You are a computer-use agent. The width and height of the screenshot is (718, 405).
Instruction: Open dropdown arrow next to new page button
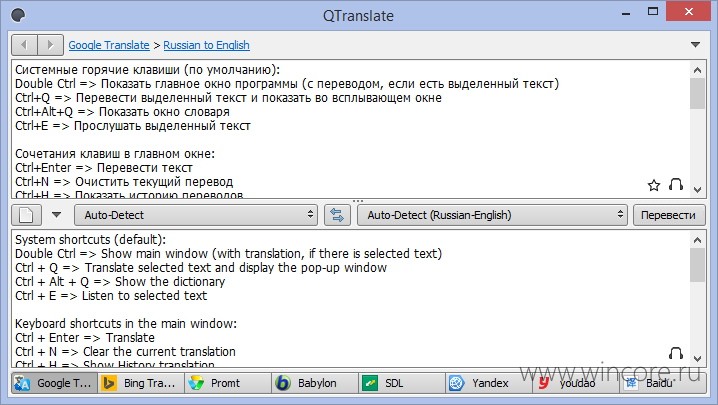(56, 214)
